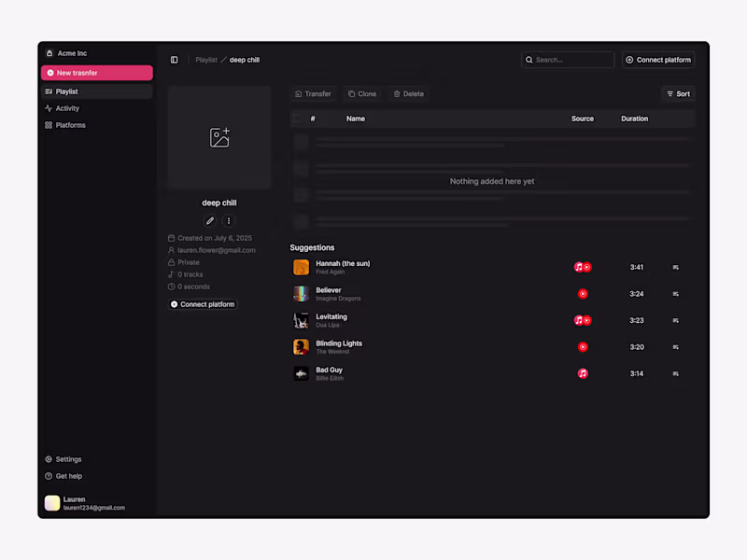This screenshot has height=560, width=747.
Task: Click the Playlist breadcrumb in the header
Action: click(206, 59)
